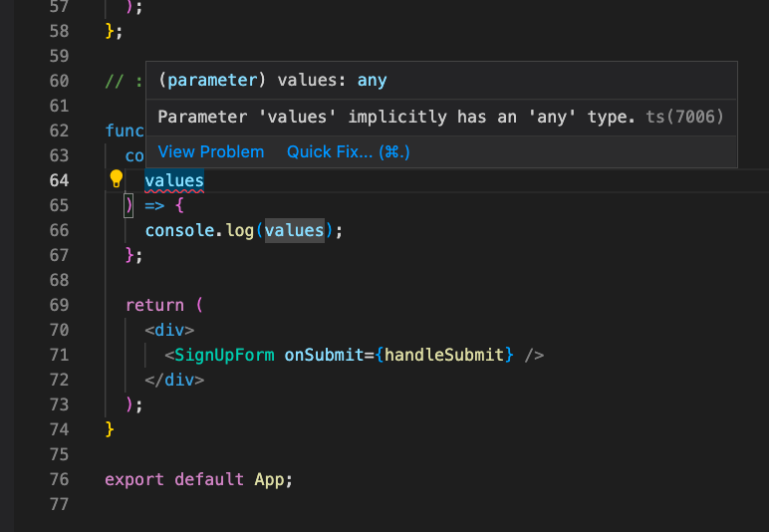Click the closing div tag on line 72

pos(174,380)
